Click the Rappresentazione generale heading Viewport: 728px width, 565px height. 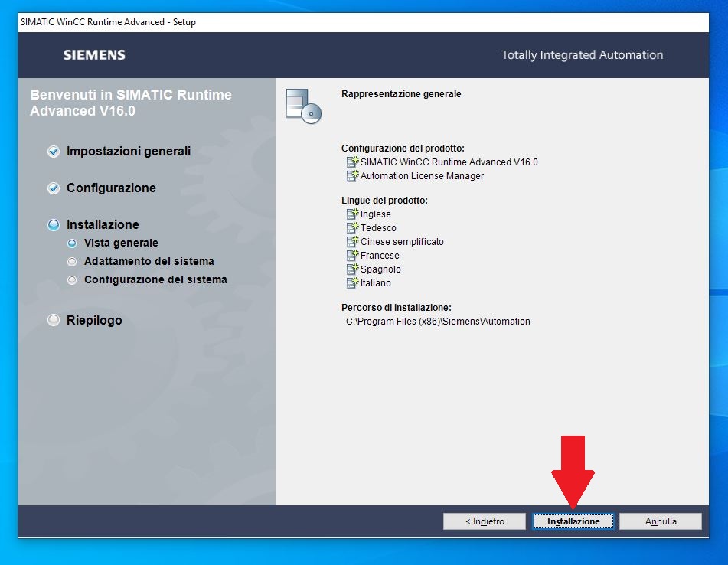pyautogui.click(x=401, y=94)
